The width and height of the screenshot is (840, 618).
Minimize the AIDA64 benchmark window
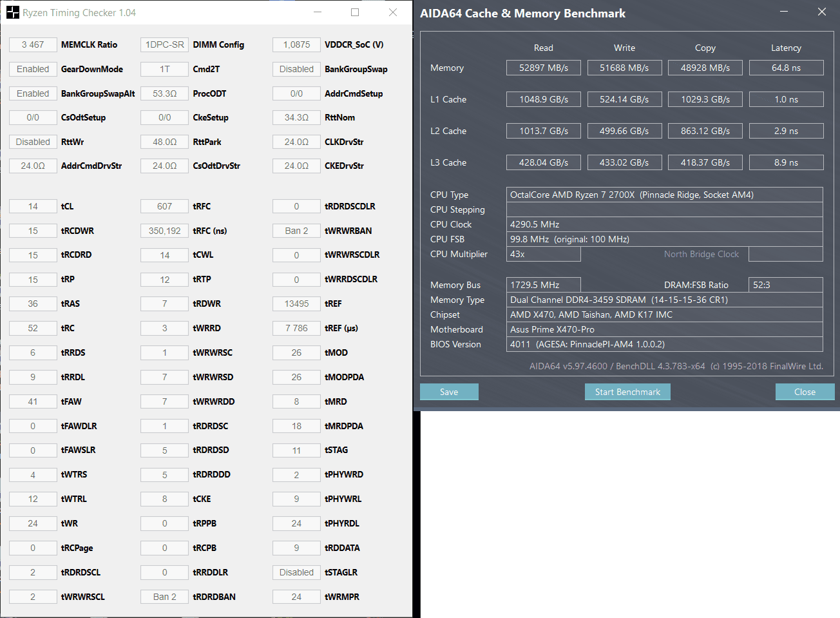783,12
